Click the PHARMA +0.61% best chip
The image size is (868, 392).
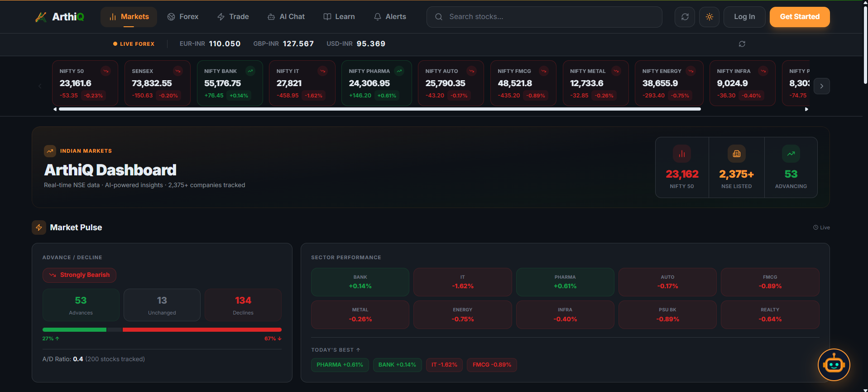click(340, 365)
